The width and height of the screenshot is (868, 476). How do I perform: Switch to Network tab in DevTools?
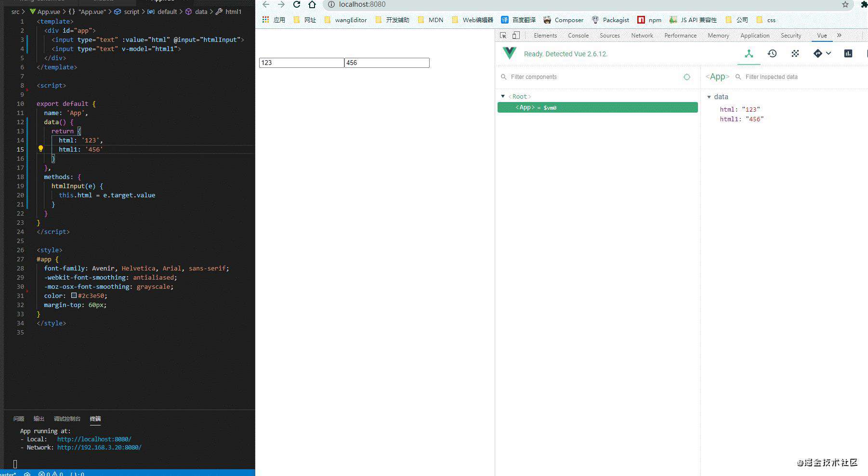pos(642,35)
